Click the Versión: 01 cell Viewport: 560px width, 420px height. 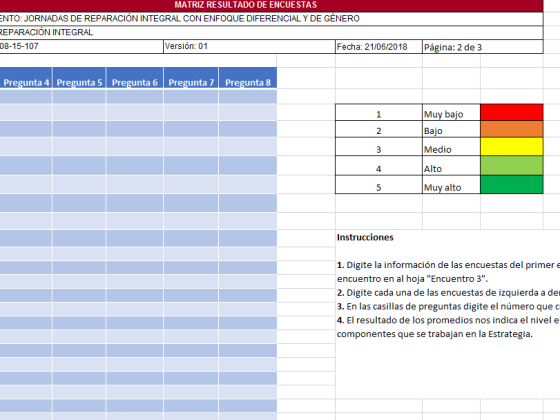point(249,46)
